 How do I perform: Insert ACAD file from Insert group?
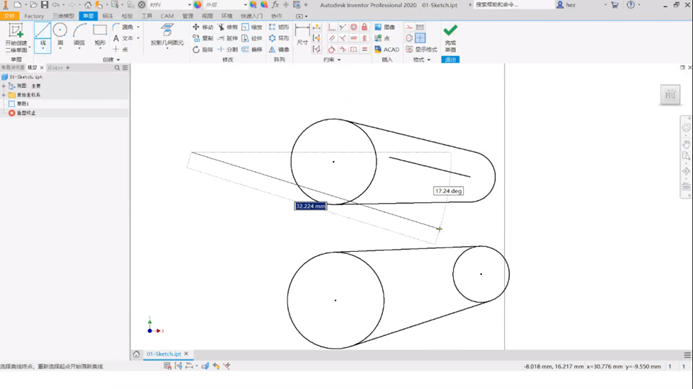click(387, 50)
